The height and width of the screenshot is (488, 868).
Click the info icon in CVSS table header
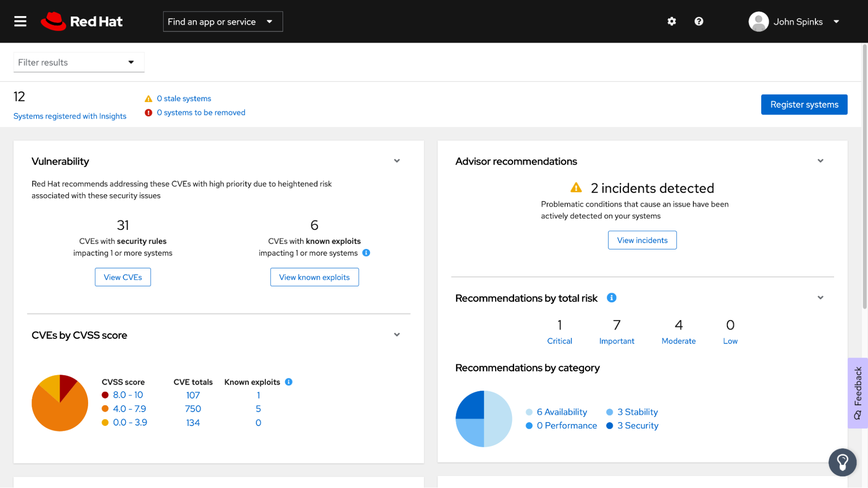(289, 382)
